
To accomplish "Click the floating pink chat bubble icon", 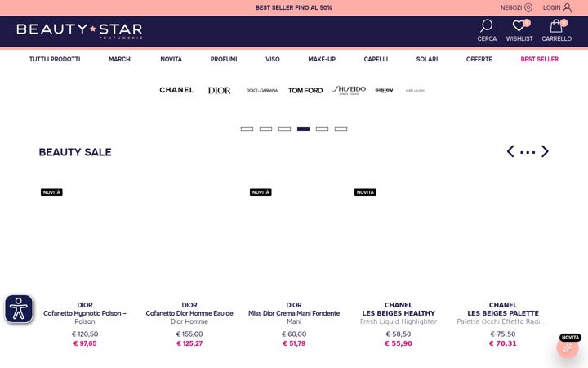I will 568,348.
